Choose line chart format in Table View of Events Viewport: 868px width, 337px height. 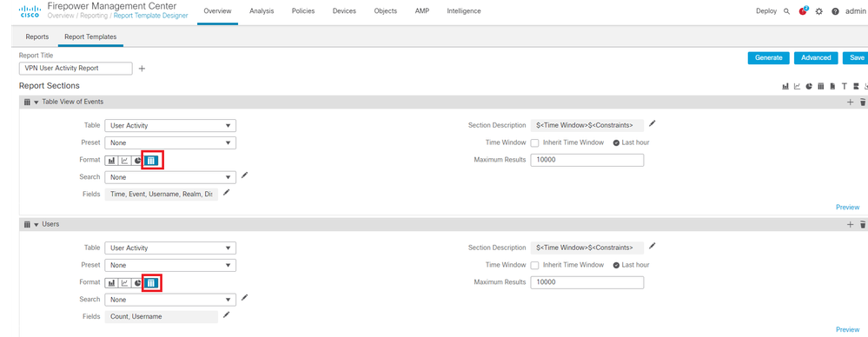[124, 161]
